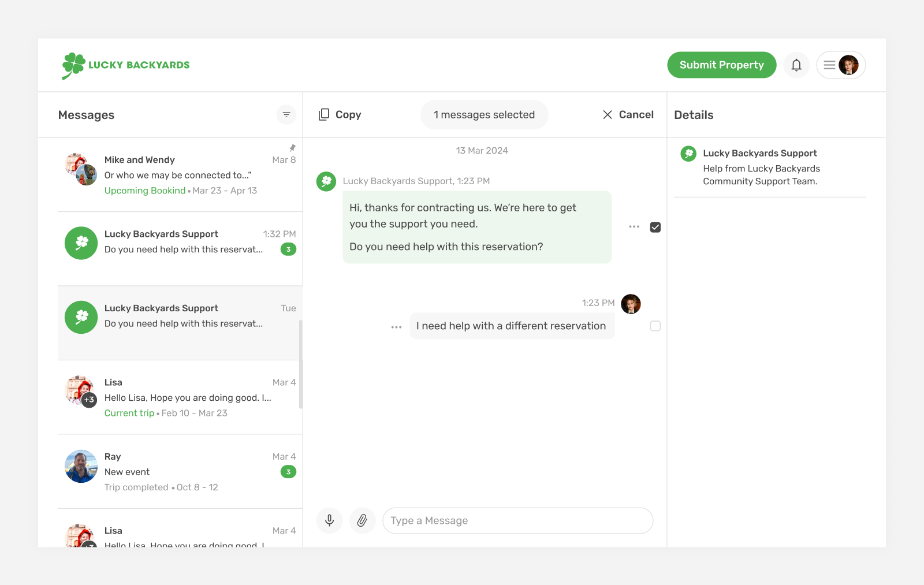Click 'Hi, thanks for contracting us' message bubble

(477, 227)
